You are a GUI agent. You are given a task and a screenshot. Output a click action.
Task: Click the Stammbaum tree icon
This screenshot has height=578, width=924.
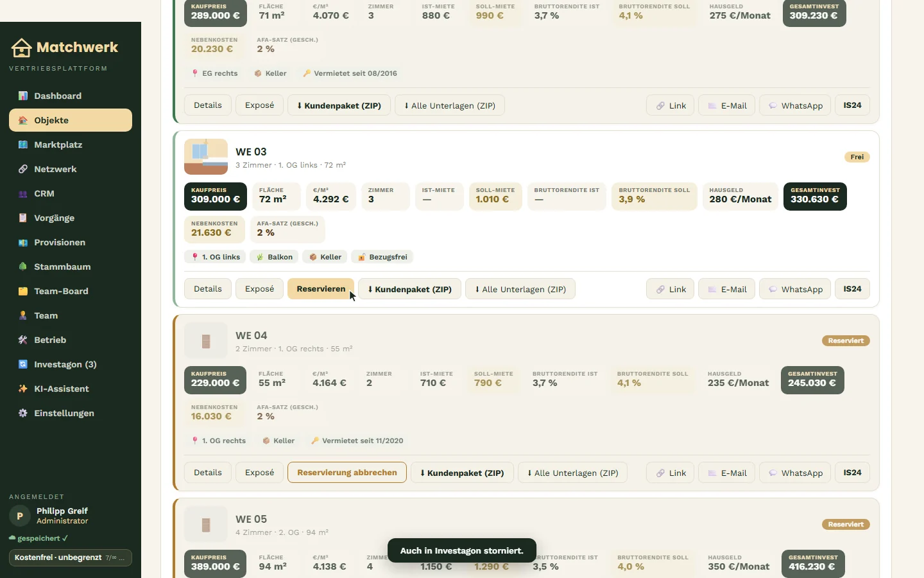(23, 267)
